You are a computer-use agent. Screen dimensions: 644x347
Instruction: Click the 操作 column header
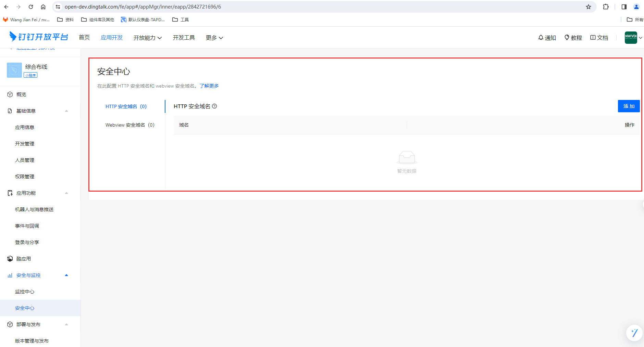point(630,125)
